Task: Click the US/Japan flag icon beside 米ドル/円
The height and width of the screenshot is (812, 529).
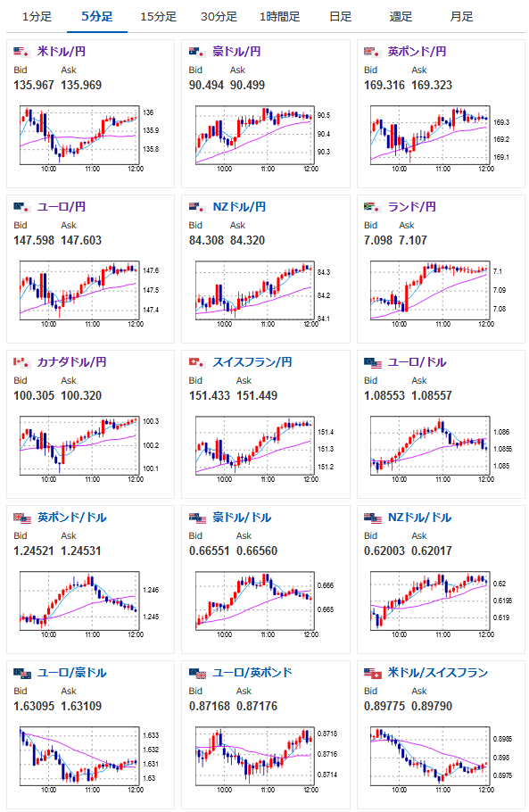Action: [x=21, y=52]
